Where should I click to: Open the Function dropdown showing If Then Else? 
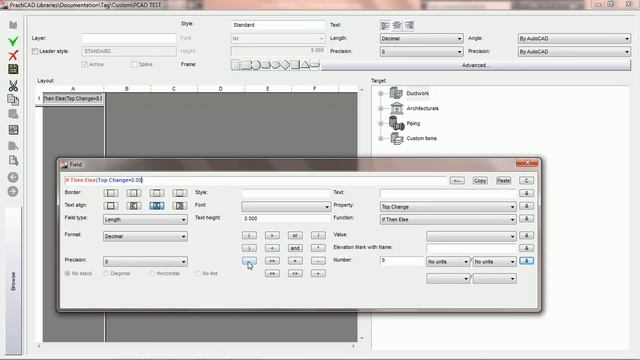(448, 220)
